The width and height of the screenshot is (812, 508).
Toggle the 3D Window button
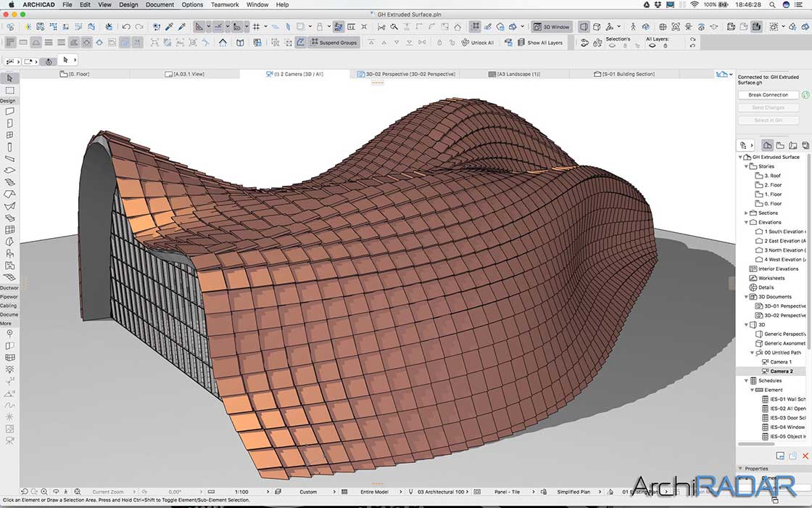pos(551,26)
